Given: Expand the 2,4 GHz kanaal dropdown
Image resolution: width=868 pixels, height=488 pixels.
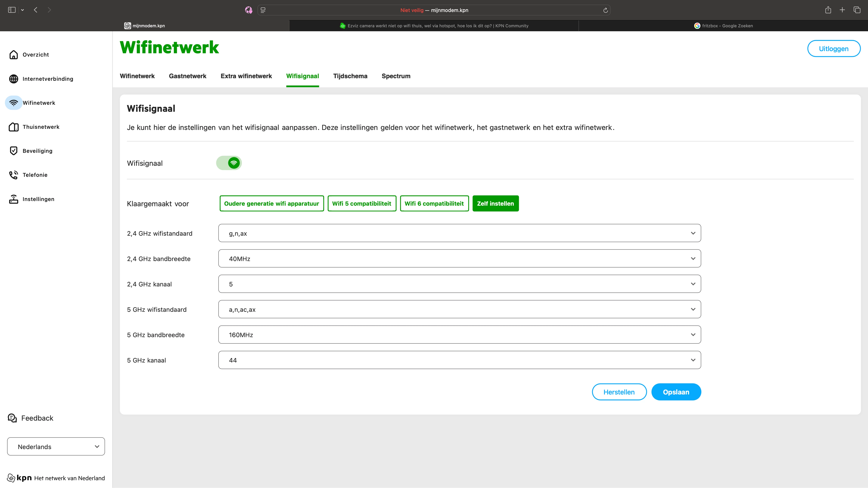Looking at the screenshot, I should point(459,284).
